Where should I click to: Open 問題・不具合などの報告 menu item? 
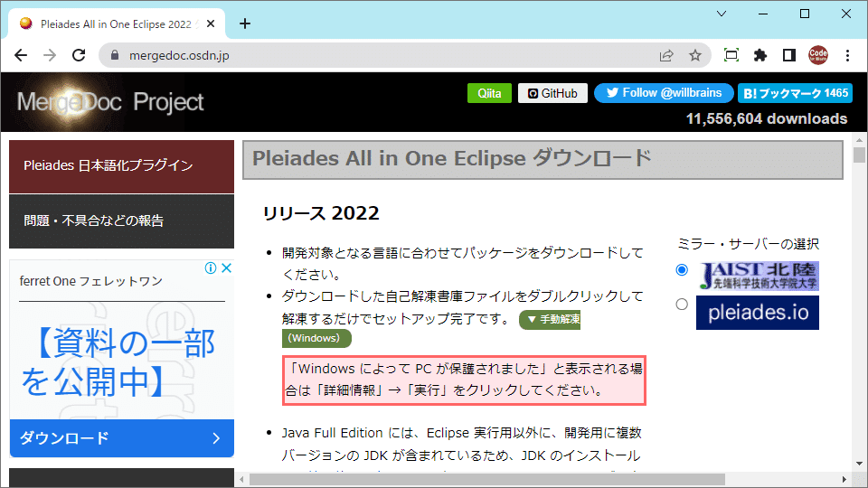pyautogui.click(x=122, y=221)
